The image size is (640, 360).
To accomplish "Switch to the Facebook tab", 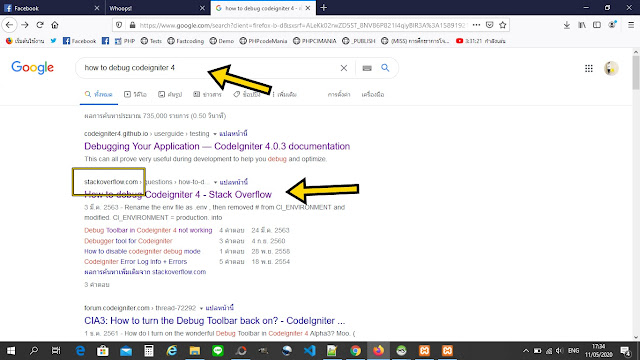I will pos(52,8).
